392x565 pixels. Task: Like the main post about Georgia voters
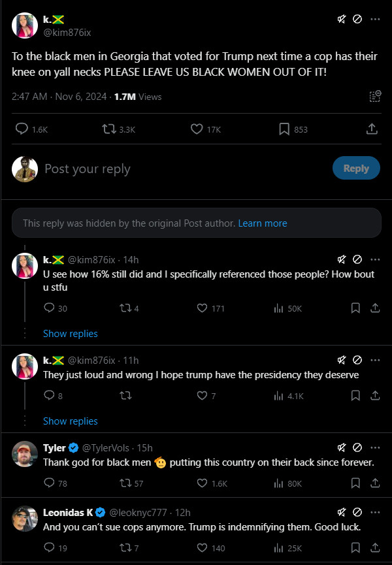[x=197, y=129]
